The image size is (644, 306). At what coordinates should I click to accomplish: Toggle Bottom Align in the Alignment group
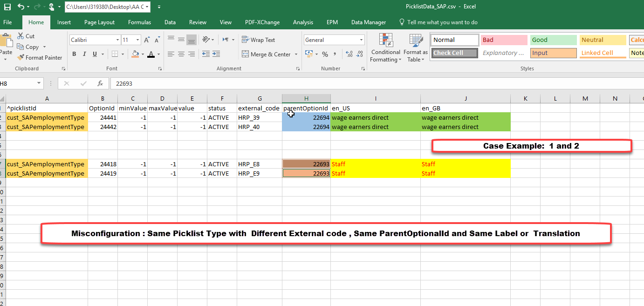pos(192,40)
